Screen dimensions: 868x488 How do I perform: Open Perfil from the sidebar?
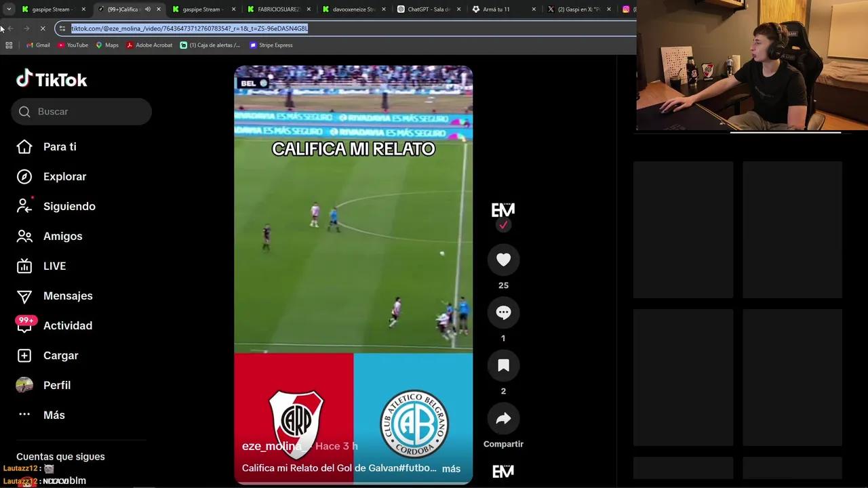click(57, 385)
